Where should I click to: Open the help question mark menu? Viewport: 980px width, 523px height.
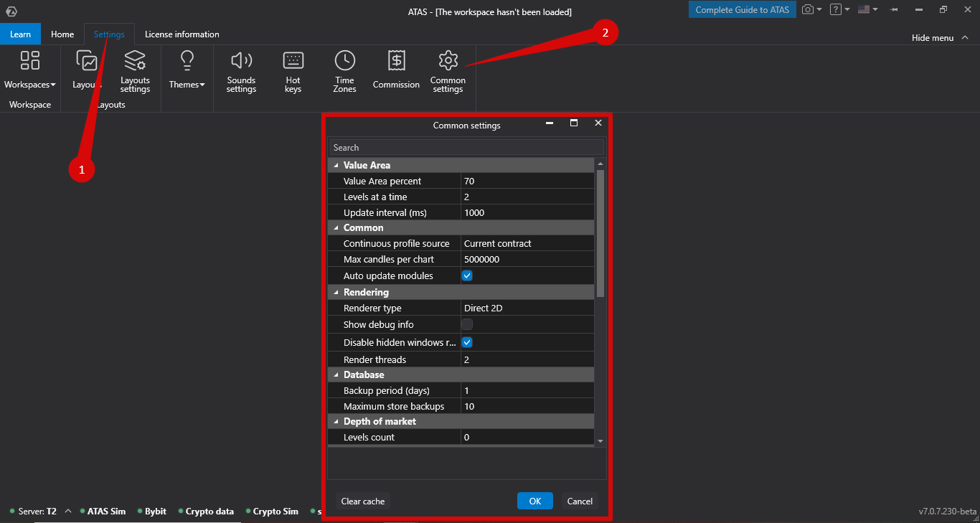(835, 10)
